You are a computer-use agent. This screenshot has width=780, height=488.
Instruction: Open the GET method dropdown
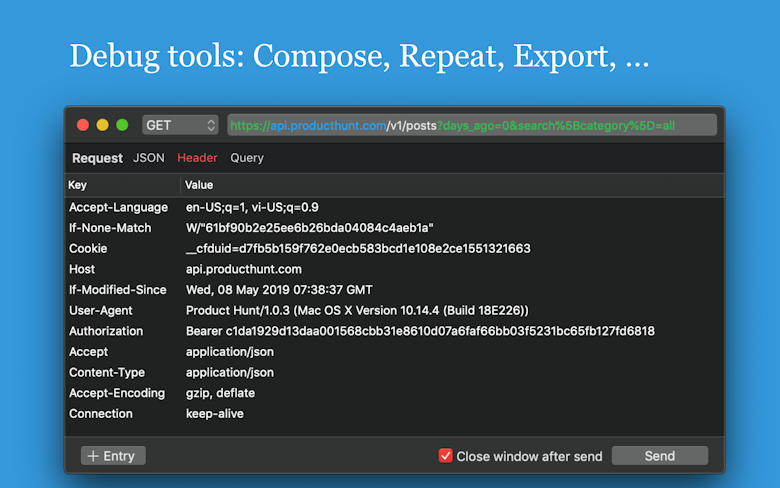(x=180, y=125)
